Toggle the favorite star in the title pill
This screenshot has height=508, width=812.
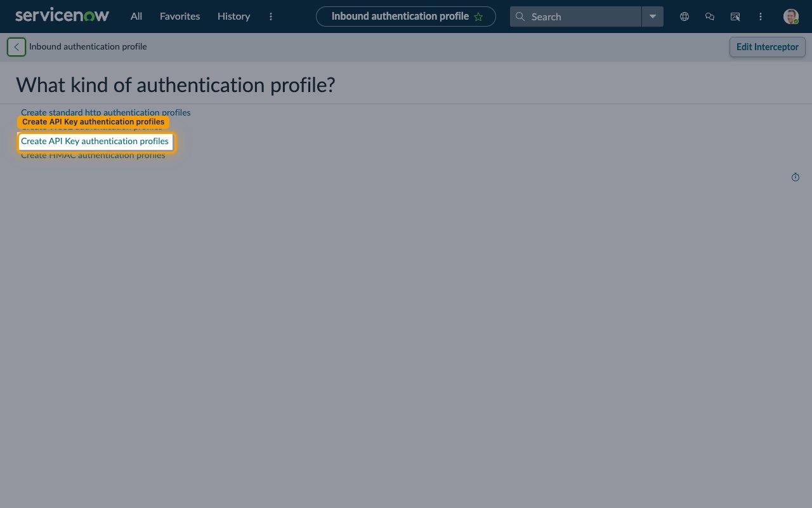tap(478, 17)
